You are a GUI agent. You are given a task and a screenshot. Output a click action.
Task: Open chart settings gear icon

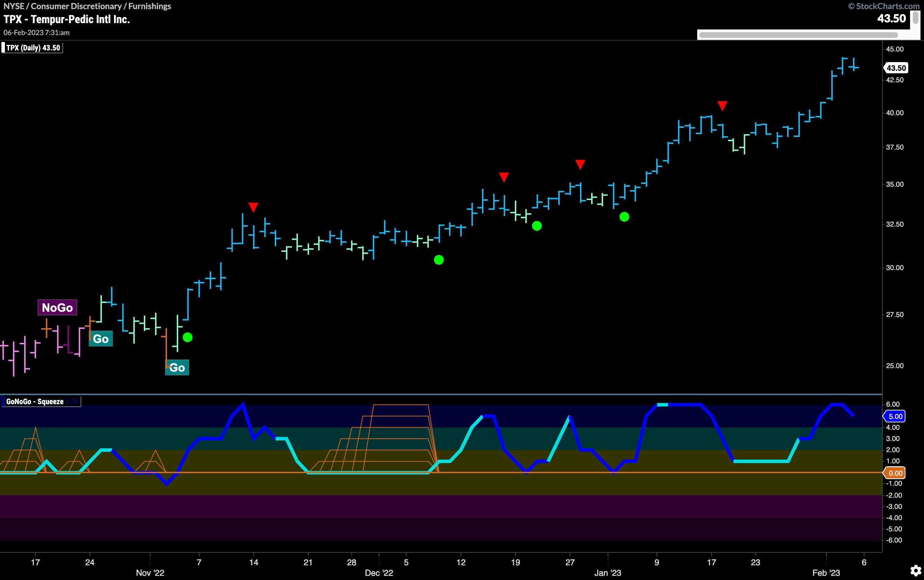916,571
